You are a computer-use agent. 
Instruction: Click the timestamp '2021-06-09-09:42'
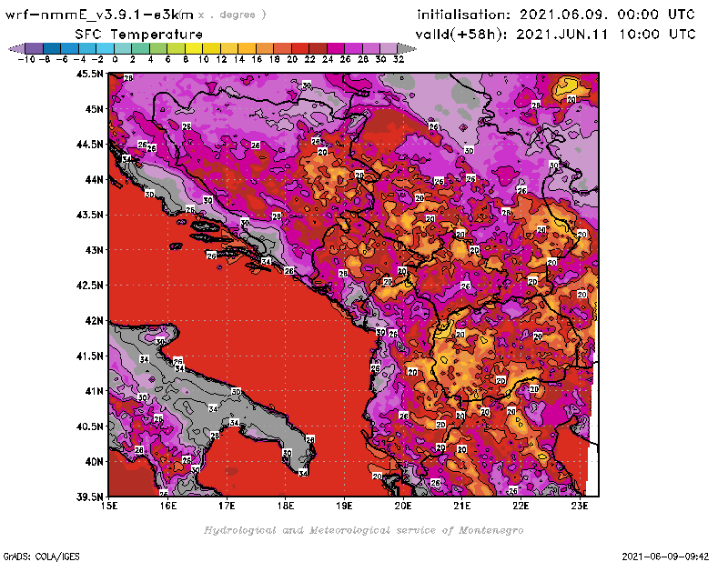666,556
